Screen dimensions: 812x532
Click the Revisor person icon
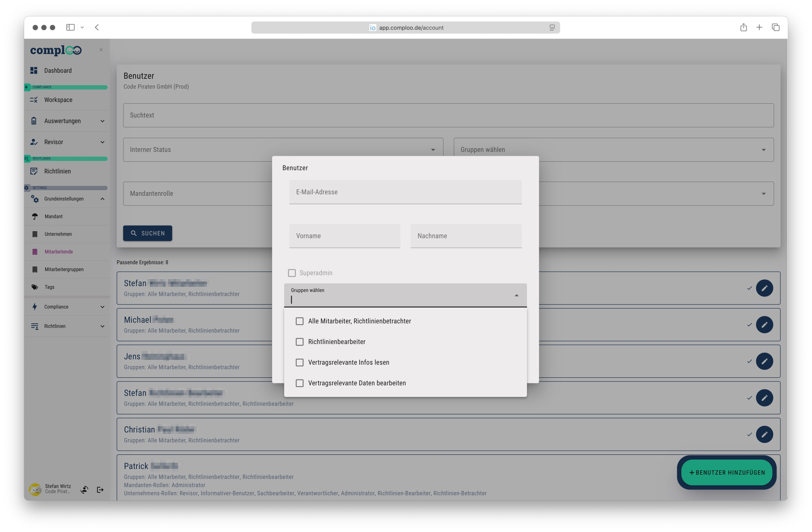34,142
